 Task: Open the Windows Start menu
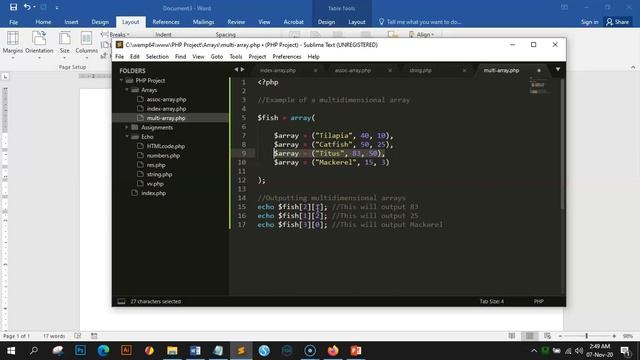point(11,350)
